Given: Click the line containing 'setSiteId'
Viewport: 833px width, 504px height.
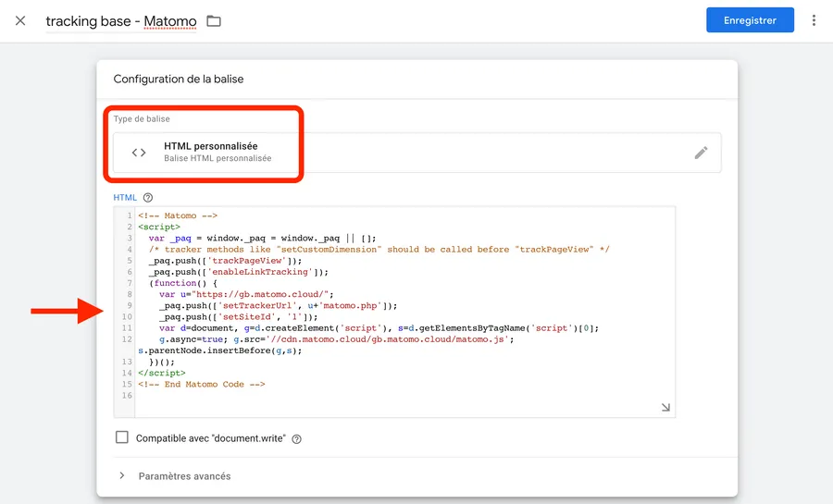Looking at the screenshot, I should (238, 316).
